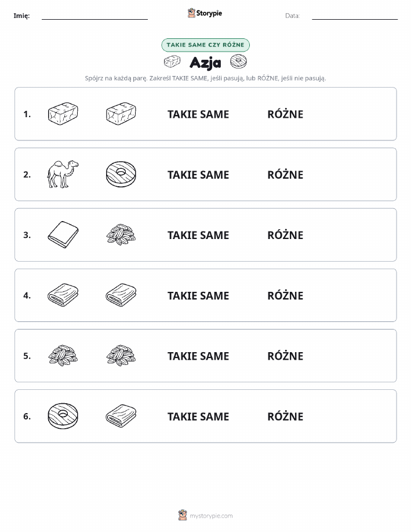This screenshot has height=532, width=411.
Task: Click the first seed pile in row 5
Action: point(63,356)
